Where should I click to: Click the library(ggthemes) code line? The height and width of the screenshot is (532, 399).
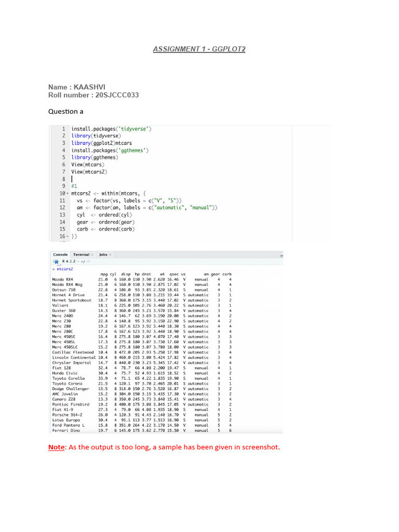coord(95,157)
